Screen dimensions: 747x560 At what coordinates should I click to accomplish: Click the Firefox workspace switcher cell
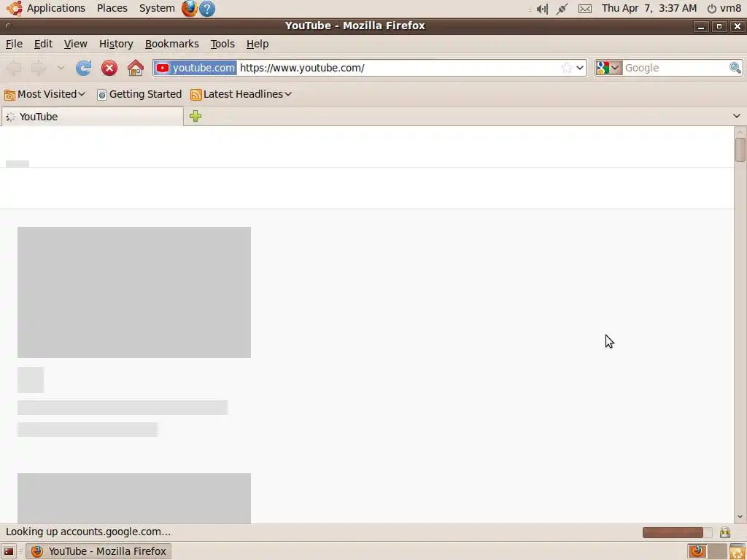(x=697, y=551)
